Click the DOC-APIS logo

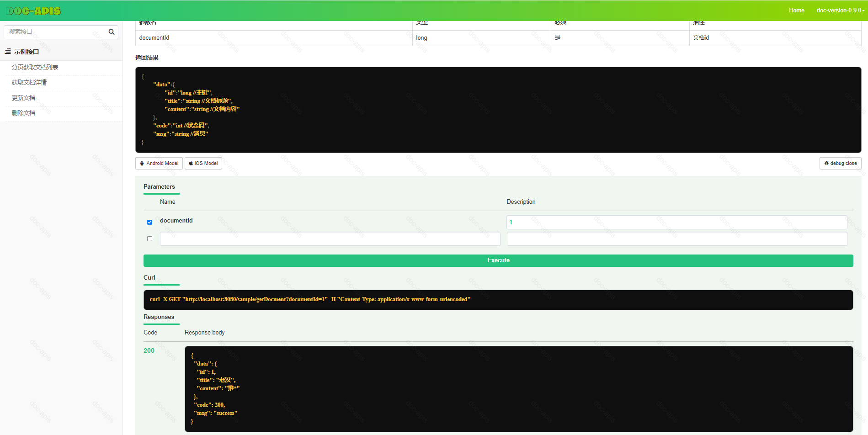[x=33, y=11]
